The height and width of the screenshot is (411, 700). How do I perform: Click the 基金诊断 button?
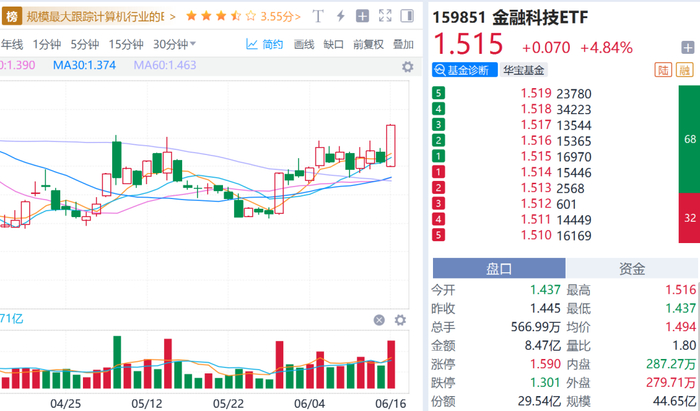461,70
